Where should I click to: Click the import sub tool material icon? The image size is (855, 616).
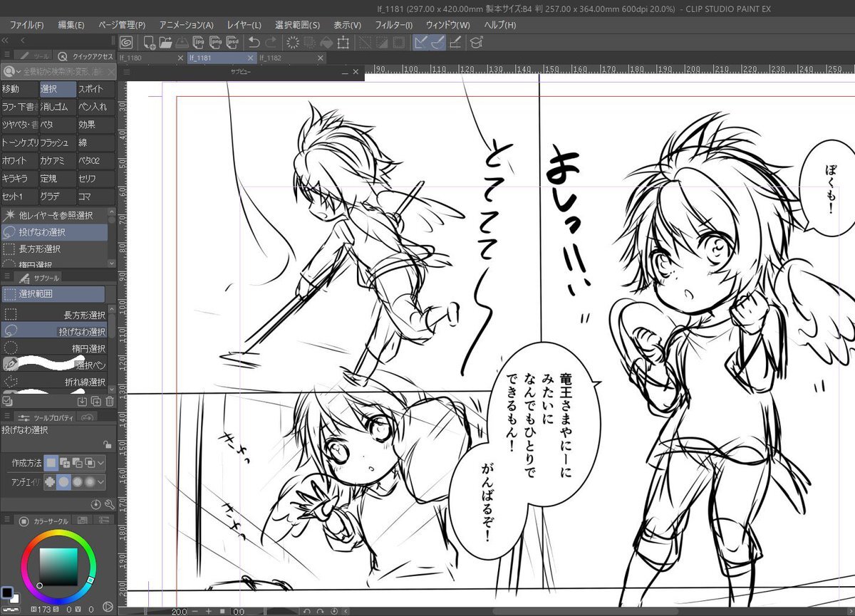pos(83,402)
